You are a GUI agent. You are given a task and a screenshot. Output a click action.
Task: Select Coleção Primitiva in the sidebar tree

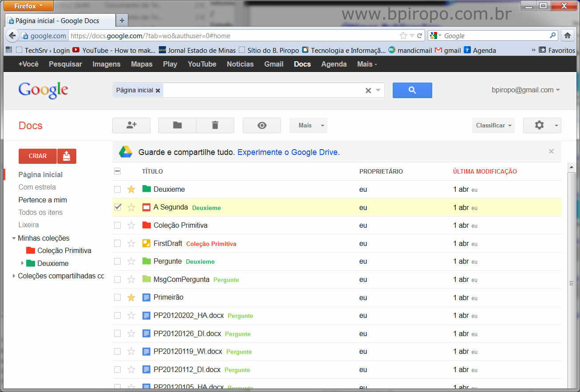(64, 251)
